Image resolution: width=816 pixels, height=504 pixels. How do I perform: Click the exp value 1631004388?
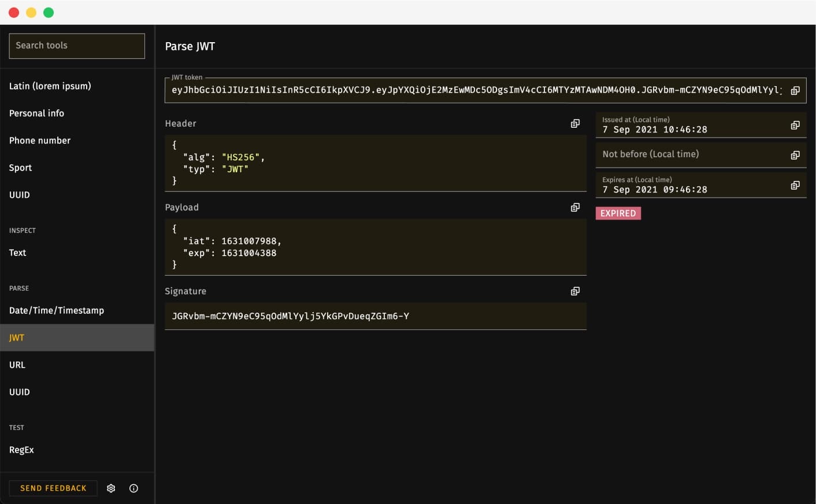click(x=249, y=253)
